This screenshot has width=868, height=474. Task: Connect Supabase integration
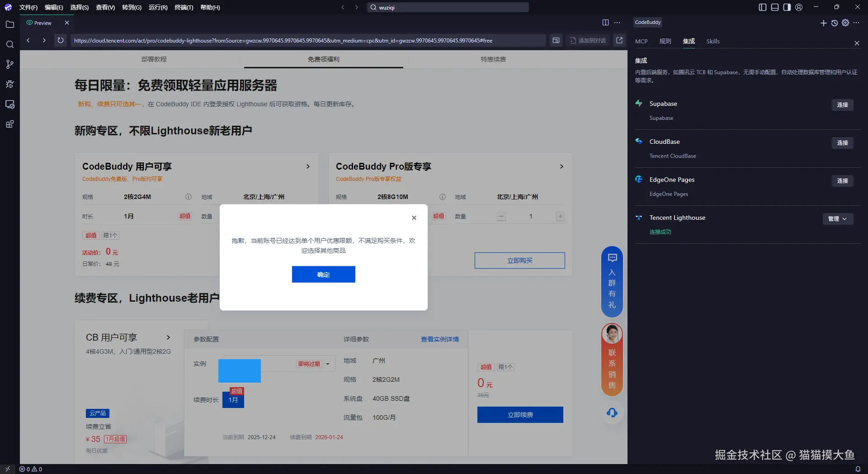(x=843, y=105)
